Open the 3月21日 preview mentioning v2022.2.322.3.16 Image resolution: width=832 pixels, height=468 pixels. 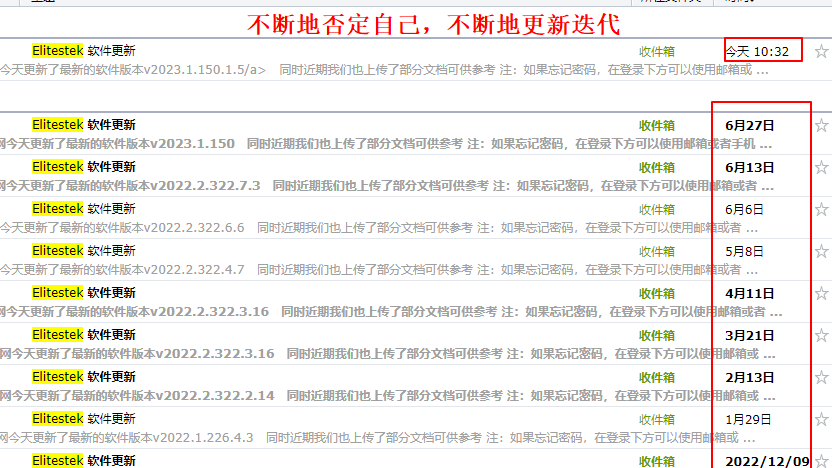(388, 353)
